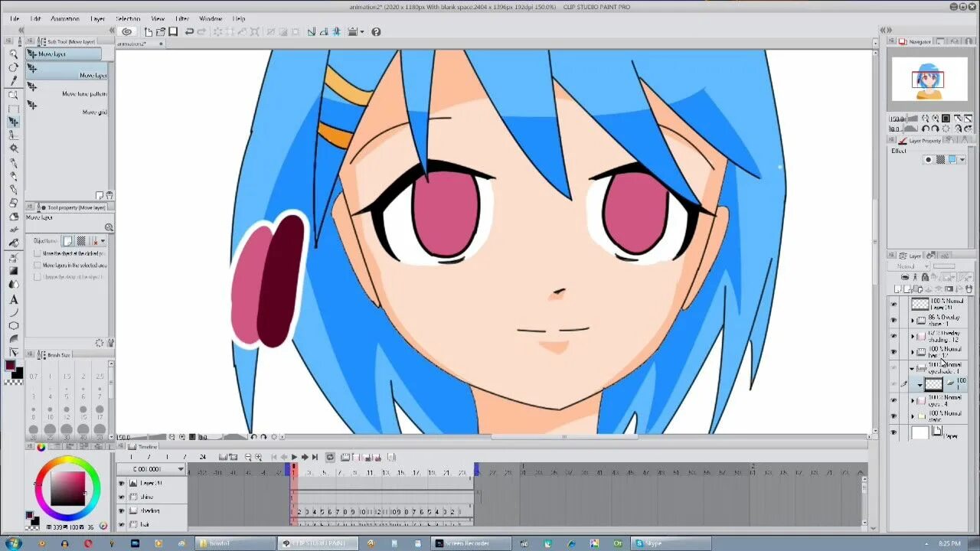Viewport: 980px width, 551px height.
Task: Go to the first frame
Action: click(x=273, y=457)
